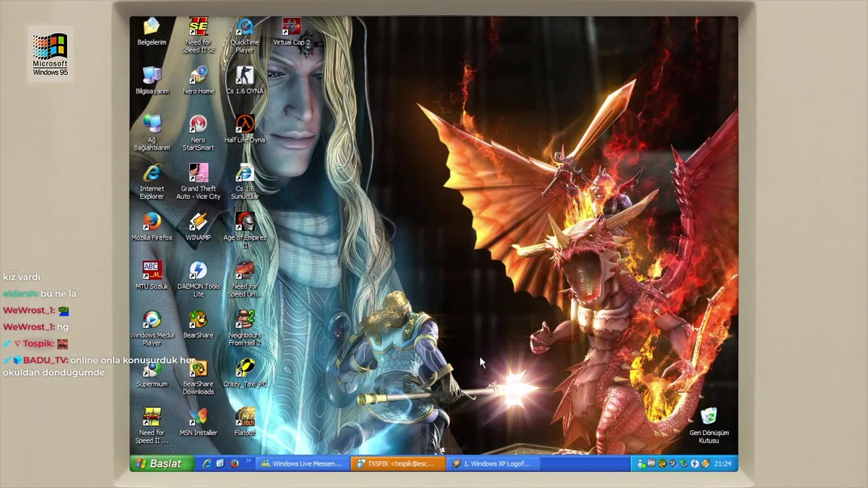Launch the Crazy_Taxi_PC shortcut
Viewport: 868px width, 488px height.
click(x=245, y=374)
